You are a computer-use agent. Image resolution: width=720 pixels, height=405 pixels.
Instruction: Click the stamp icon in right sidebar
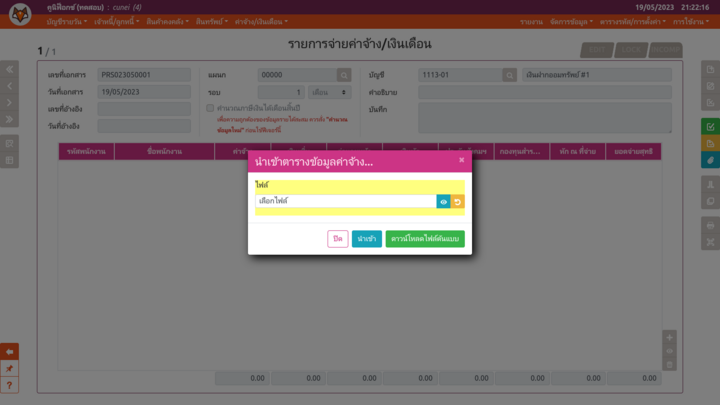click(x=710, y=185)
